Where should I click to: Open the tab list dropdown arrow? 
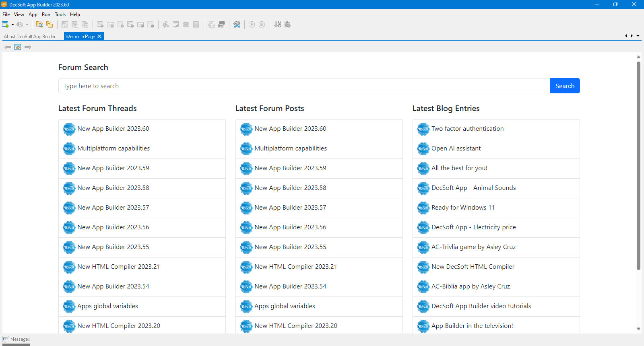coord(638,36)
